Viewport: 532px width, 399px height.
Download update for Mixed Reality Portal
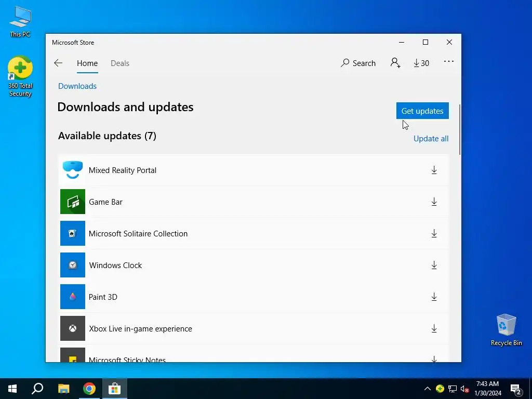click(x=434, y=170)
